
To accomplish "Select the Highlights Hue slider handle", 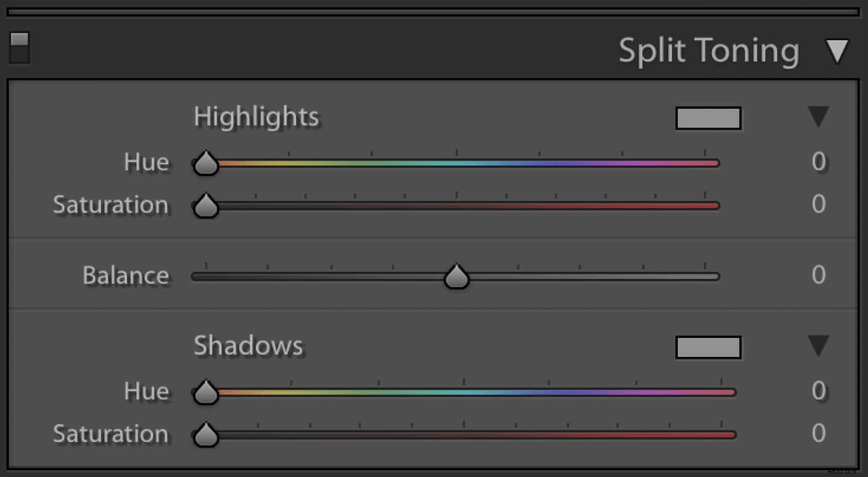I will (205, 163).
